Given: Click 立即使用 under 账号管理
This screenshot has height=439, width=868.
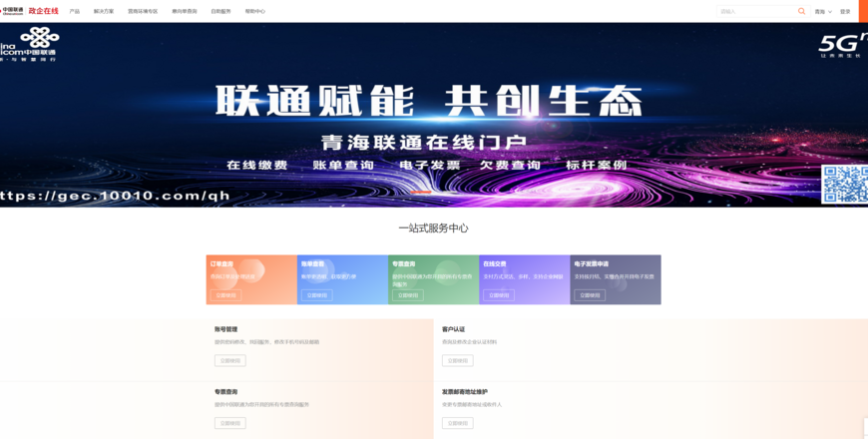Looking at the screenshot, I should pos(230,360).
